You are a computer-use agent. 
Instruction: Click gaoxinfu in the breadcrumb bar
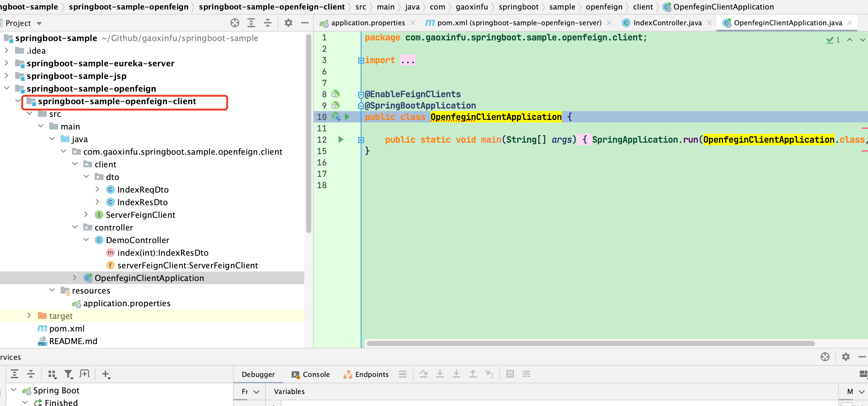(x=472, y=6)
